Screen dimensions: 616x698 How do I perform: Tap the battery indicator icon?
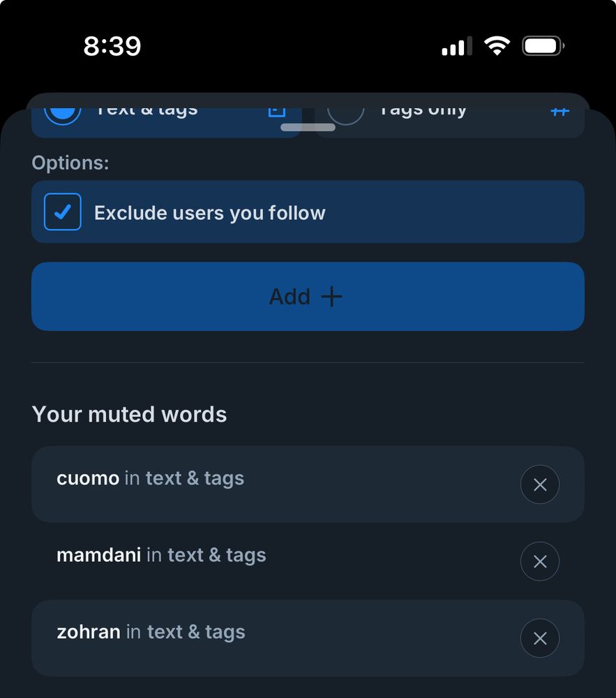click(543, 47)
